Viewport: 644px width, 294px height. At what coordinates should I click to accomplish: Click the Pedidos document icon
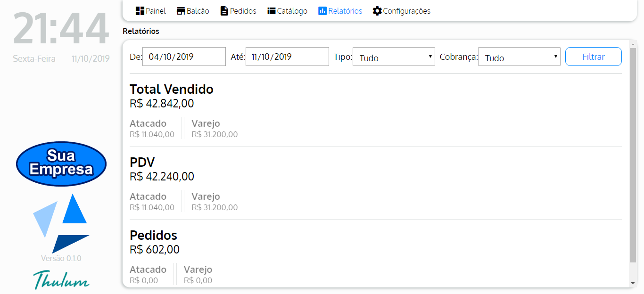[224, 11]
